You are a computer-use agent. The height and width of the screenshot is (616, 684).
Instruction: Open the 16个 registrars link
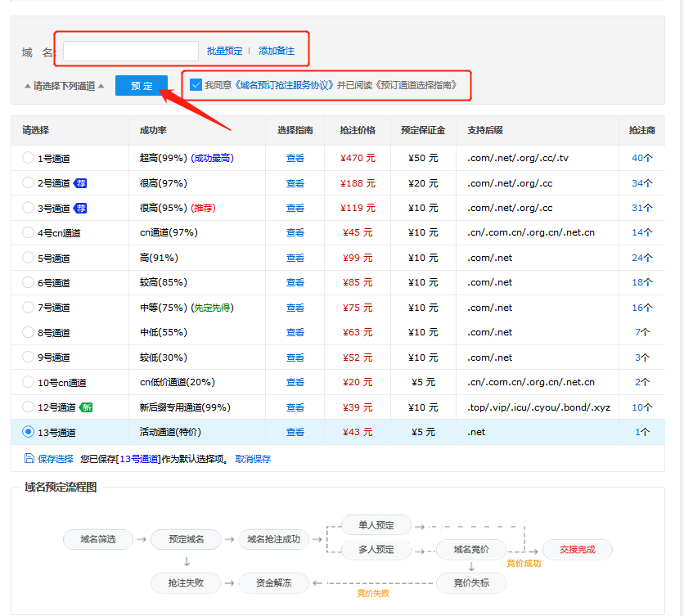[642, 308]
